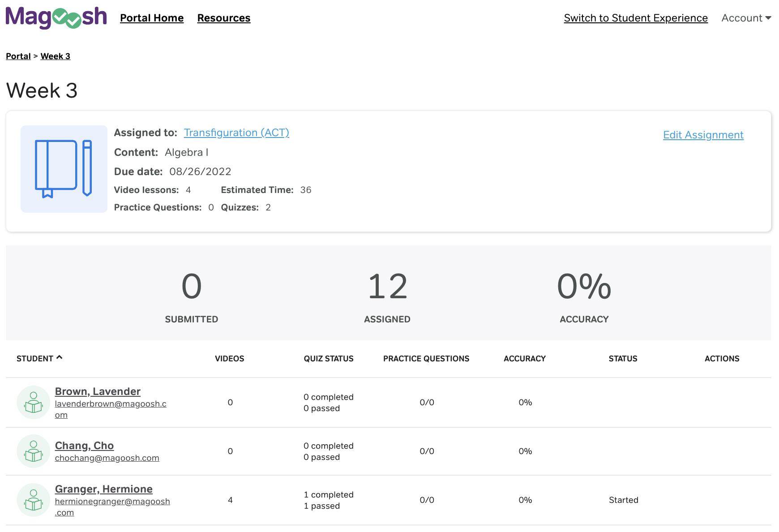Click Lavender Brown's student avatar icon
Screen dimensions: 779x532
[34, 402]
